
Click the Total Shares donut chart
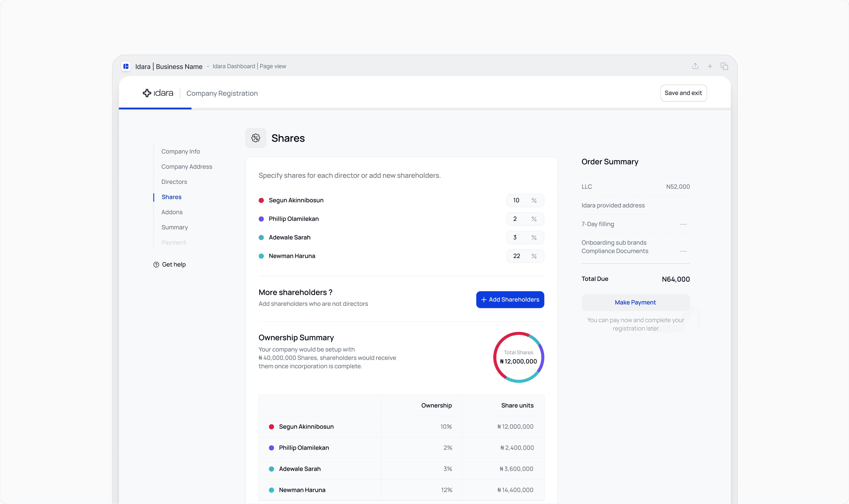pyautogui.click(x=518, y=357)
